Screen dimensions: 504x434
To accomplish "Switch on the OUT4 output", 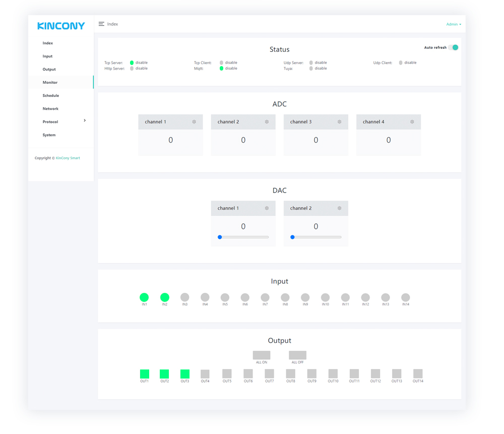I will click(205, 374).
